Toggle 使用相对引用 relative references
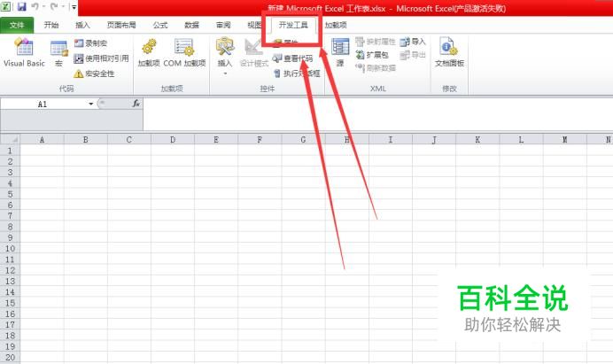The height and width of the screenshot is (364, 613). (x=101, y=58)
